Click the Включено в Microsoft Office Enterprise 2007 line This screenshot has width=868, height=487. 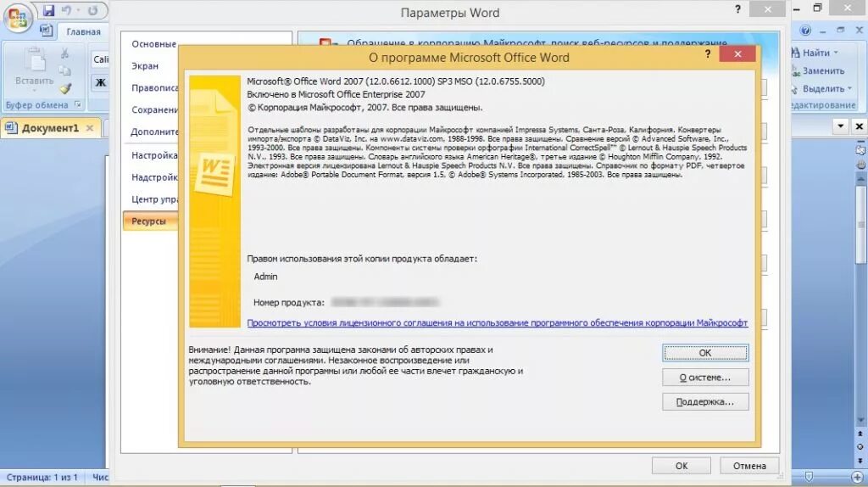tap(336, 95)
